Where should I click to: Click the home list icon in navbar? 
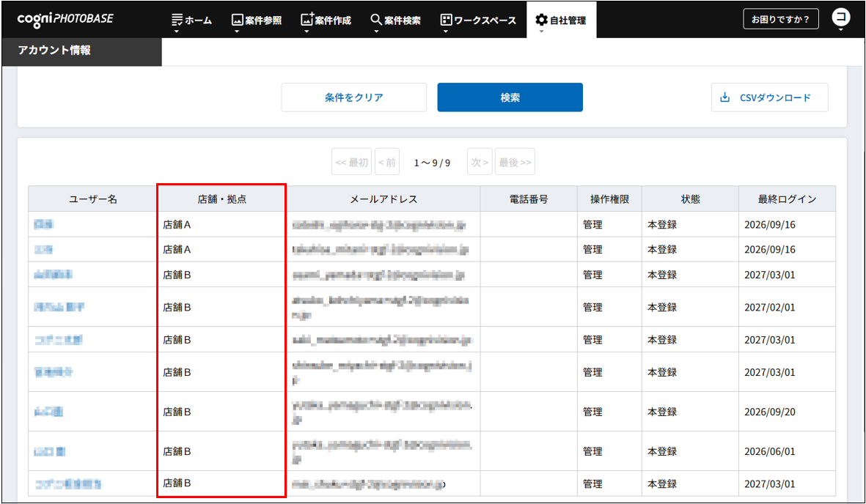(176, 20)
